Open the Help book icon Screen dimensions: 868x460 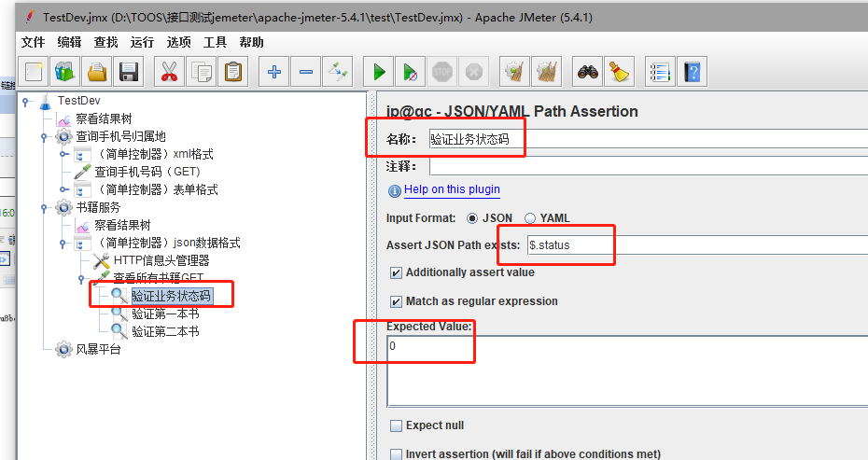click(692, 72)
